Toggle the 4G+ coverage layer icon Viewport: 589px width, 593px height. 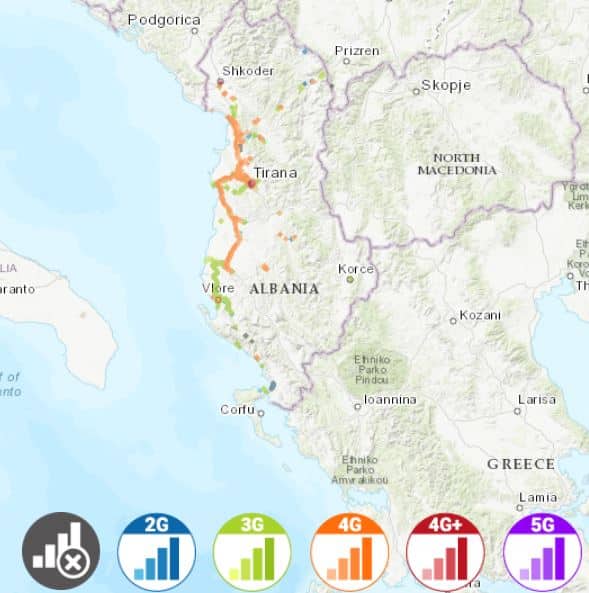pos(446,552)
